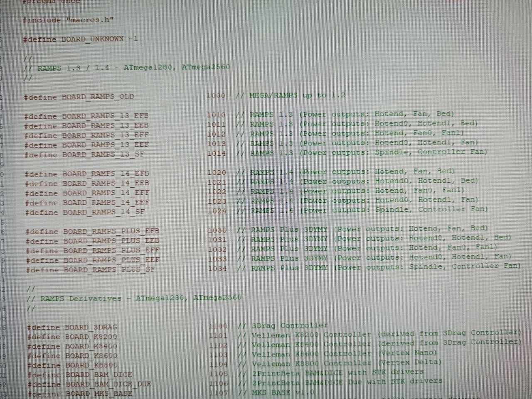Select BOARD_RAMPS_PLUS_EFB identifier
The height and width of the screenshot is (399, 532).
point(111,231)
